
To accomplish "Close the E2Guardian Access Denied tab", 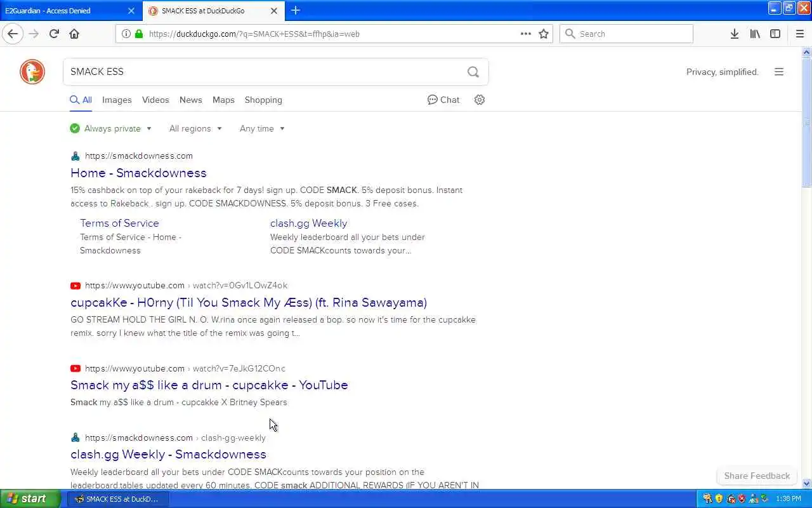I will [131, 11].
